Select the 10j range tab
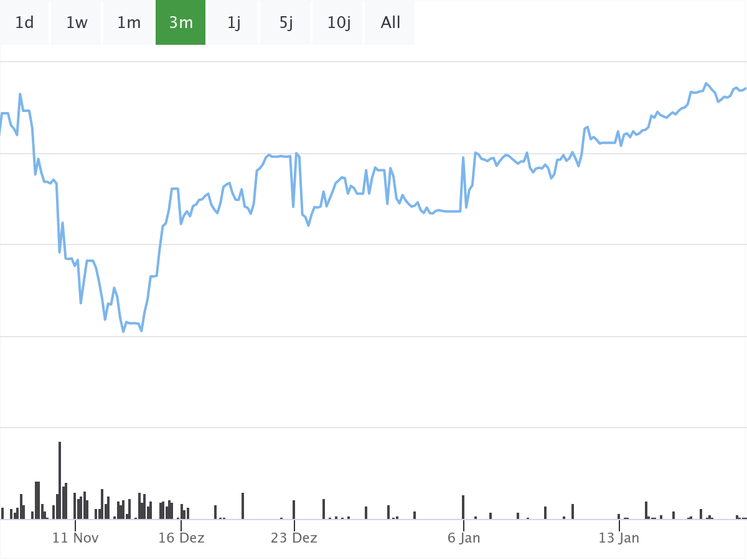747x560 pixels. point(339,23)
